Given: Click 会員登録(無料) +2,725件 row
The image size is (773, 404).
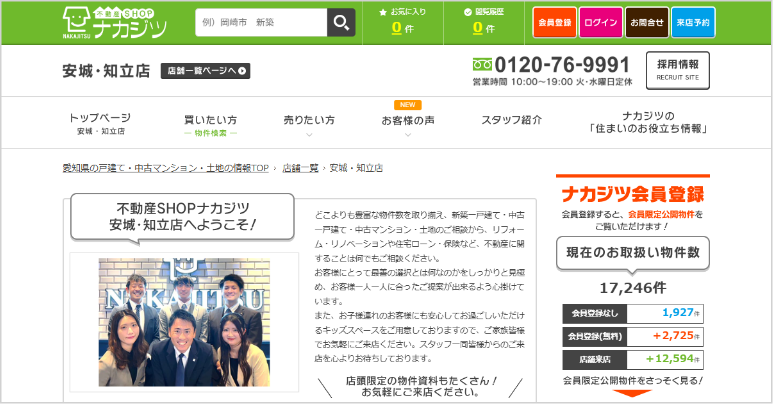Looking at the screenshot, I should (633, 336).
